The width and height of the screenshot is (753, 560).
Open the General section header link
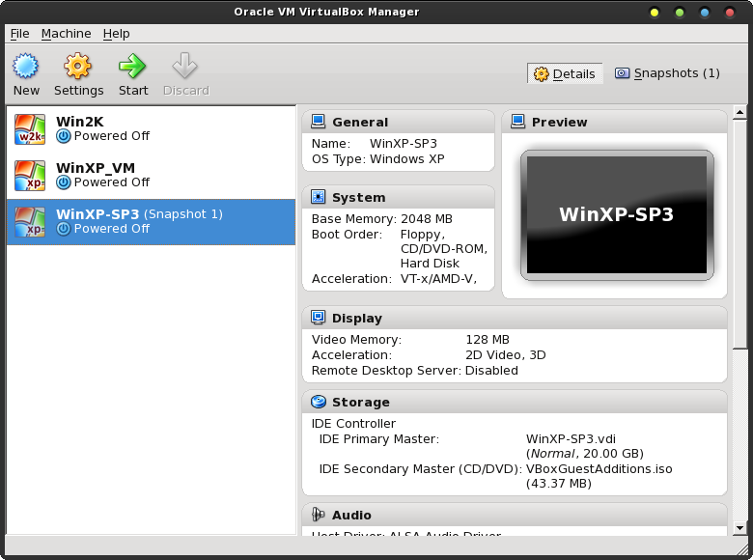click(360, 122)
